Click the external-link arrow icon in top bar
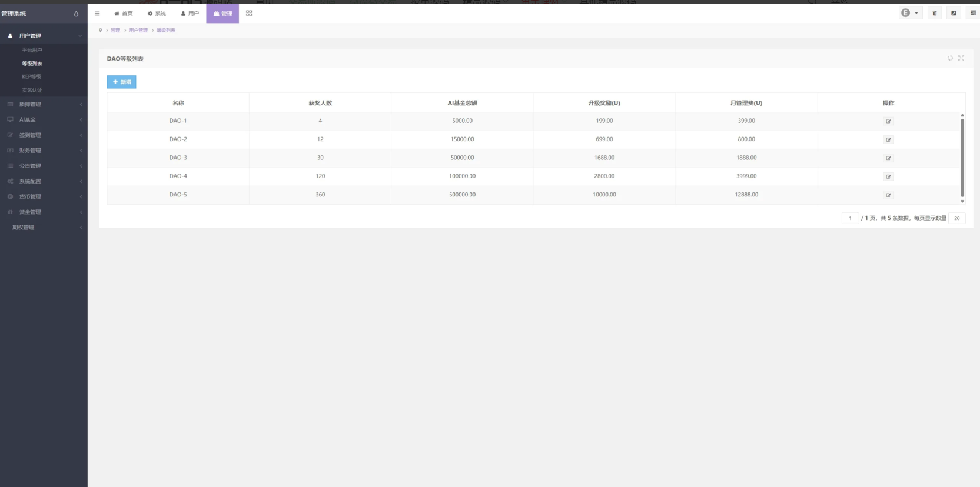 954,13
